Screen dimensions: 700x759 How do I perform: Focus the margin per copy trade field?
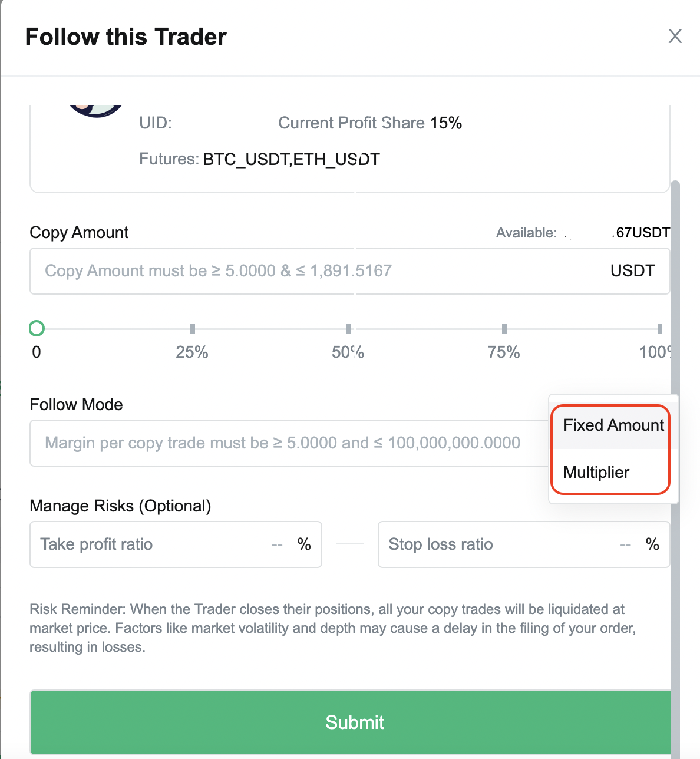click(283, 443)
